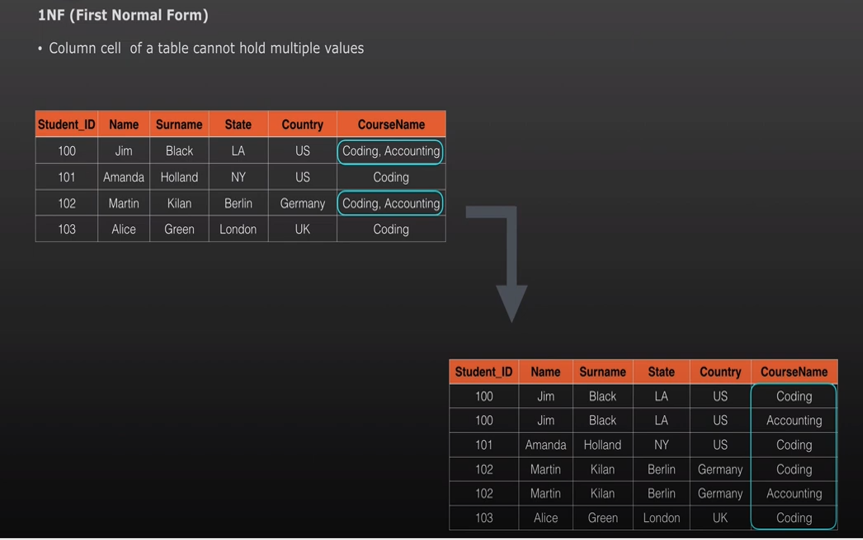This screenshot has width=863, height=540.
Task: Click 'Kilan' in the upper table
Action: (179, 203)
